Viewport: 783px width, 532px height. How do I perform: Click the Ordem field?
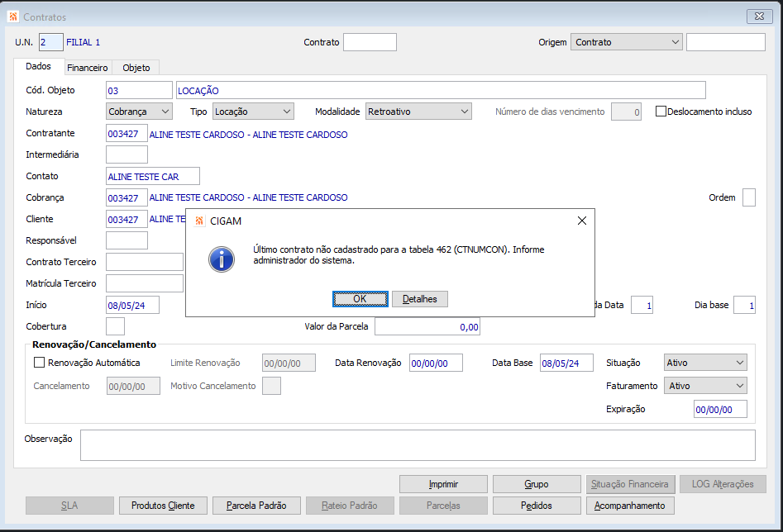coord(749,197)
